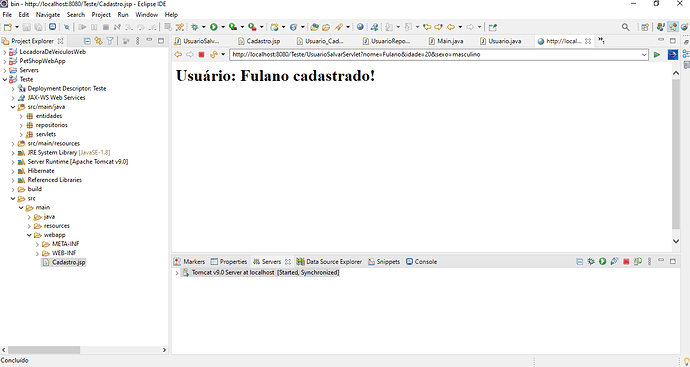Click the Debug bug icon in toolbar
Screen dimensions: 690x367
pyautogui.click(x=195, y=27)
